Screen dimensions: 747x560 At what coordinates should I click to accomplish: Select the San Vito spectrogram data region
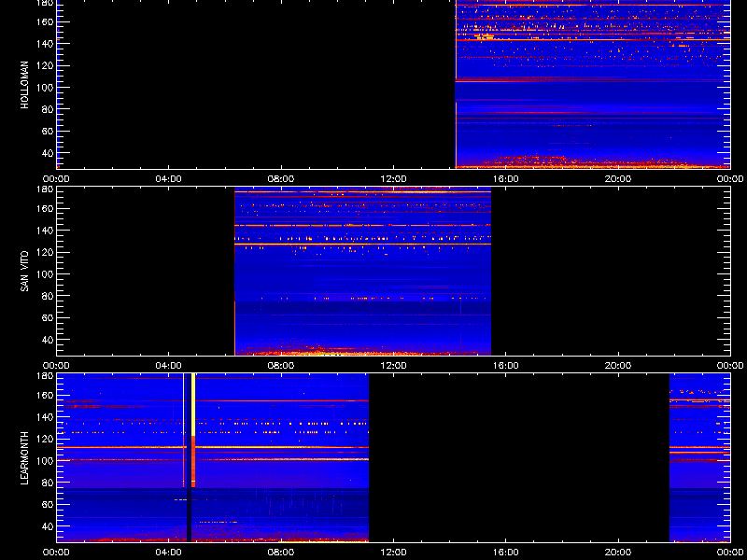click(362, 272)
